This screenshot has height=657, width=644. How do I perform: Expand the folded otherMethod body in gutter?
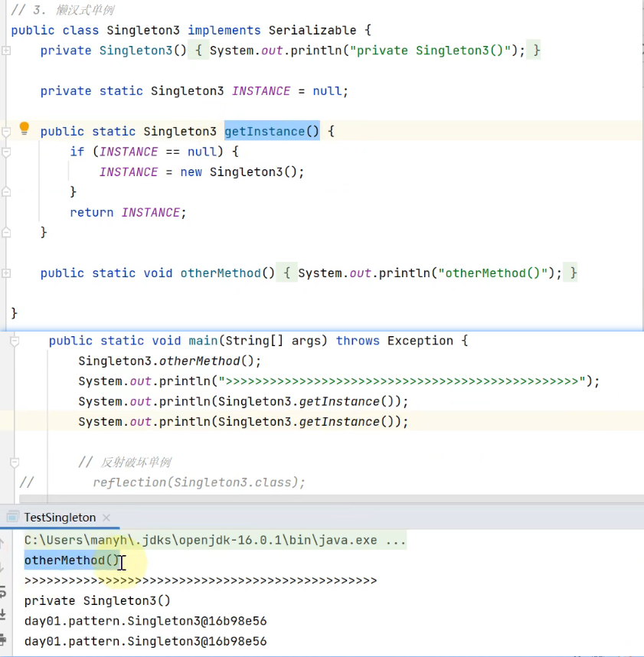pos(6,273)
